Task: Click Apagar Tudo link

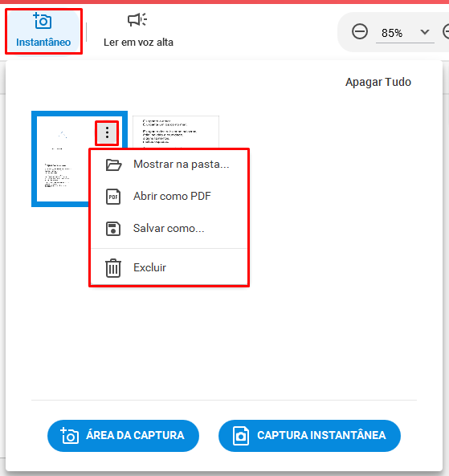Action: click(378, 82)
